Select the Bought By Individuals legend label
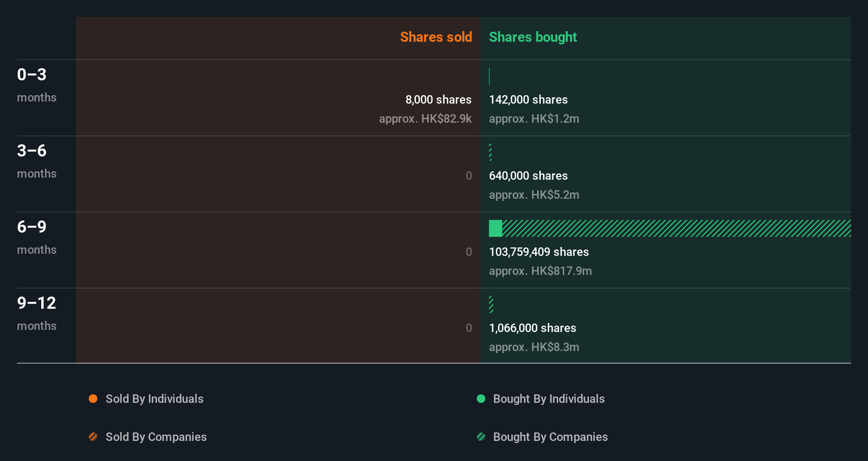The height and width of the screenshot is (461, 868). (549, 399)
